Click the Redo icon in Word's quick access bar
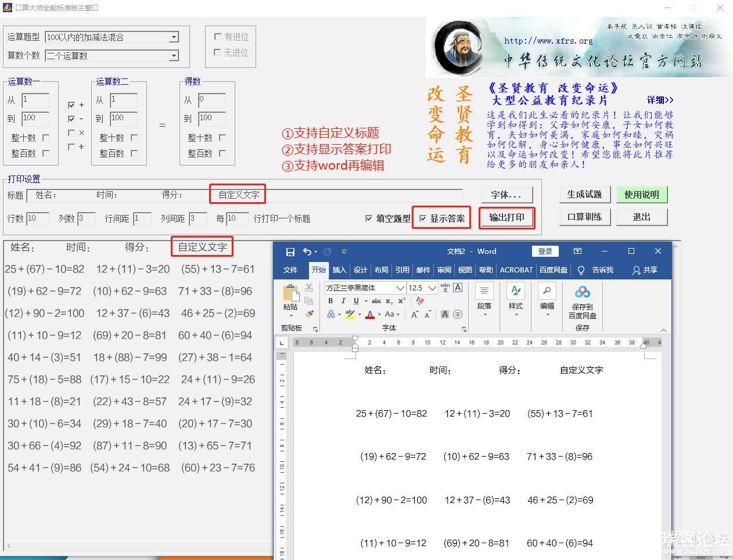This screenshot has height=560, width=733. pos(328,252)
